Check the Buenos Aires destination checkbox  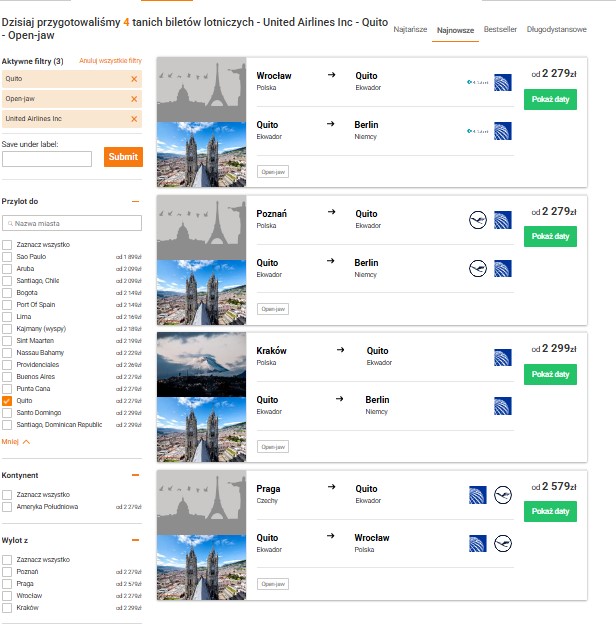click(x=7, y=377)
